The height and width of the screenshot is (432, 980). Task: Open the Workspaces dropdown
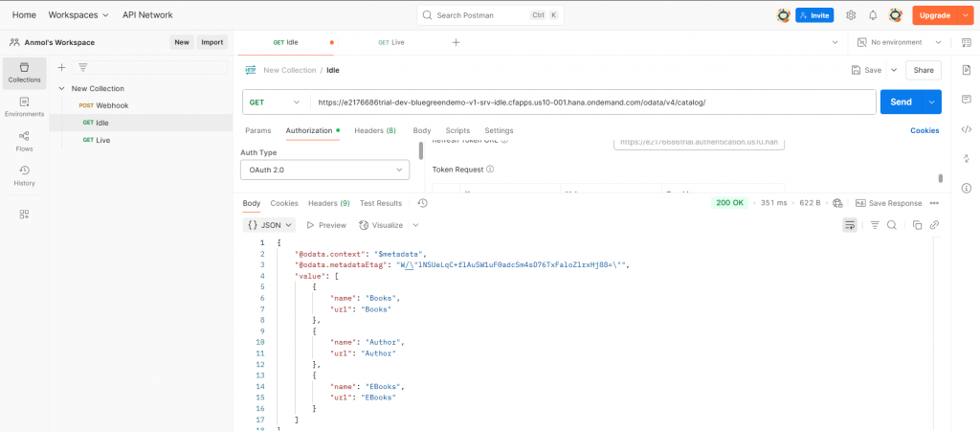tap(78, 15)
